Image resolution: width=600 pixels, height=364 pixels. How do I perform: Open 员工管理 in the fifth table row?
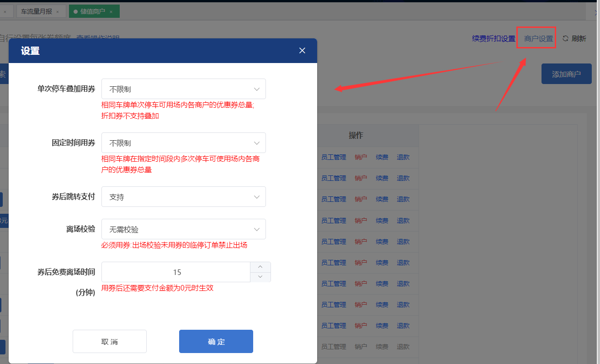[334, 242]
